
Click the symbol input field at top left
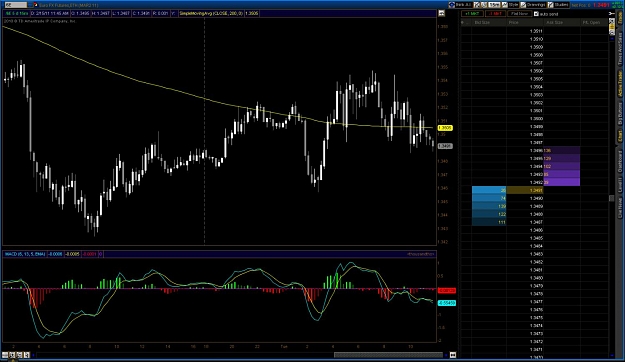(15, 5)
